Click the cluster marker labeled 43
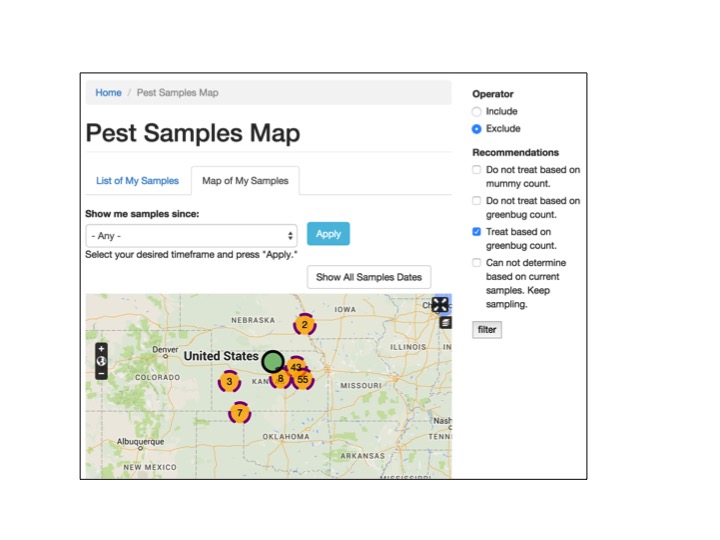This screenshot has height=540, width=720. tap(296, 366)
